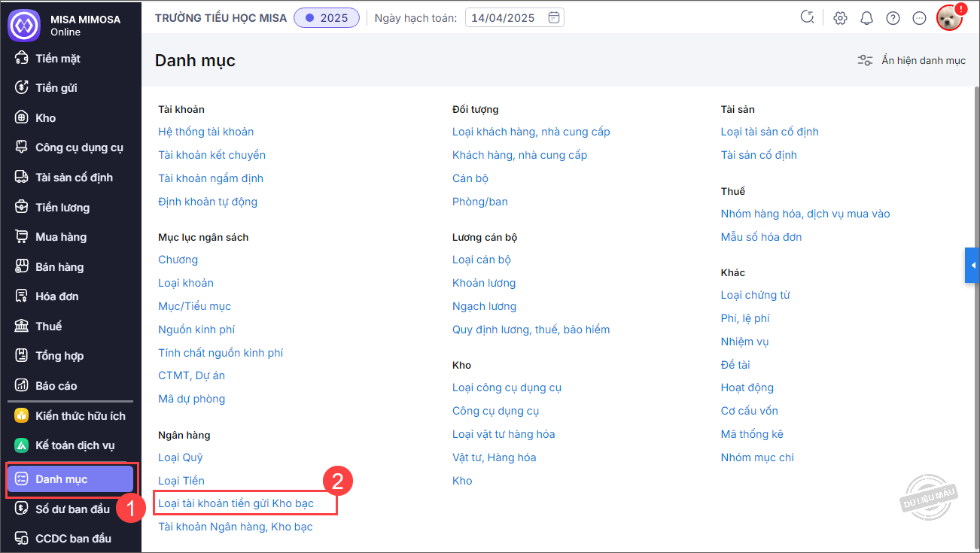Select Báo cáo in the sidebar menu
Image resolution: width=980 pixels, height=553 pixels.
tap(56, 386)
